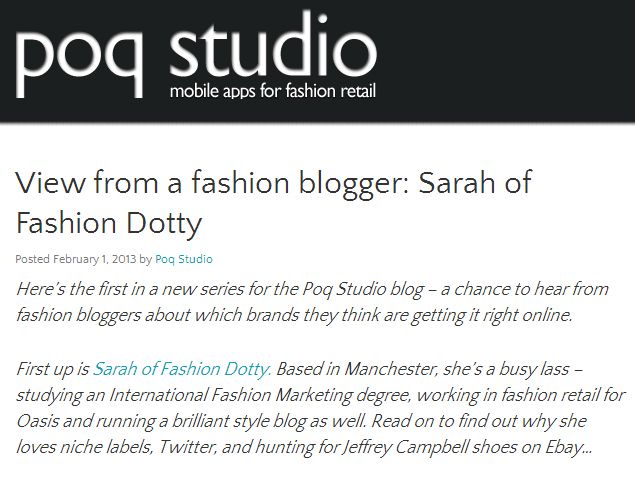Click 'Fashion Dotty' on the title's second line
Image resolution: width=635 pixels, height=491 pixels.
coord(109,224)
